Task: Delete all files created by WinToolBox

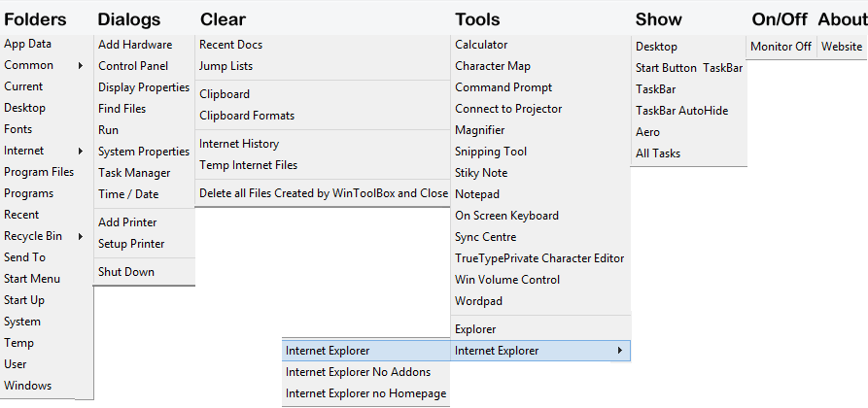Action: pyautogui.click(x=323, y=193)
